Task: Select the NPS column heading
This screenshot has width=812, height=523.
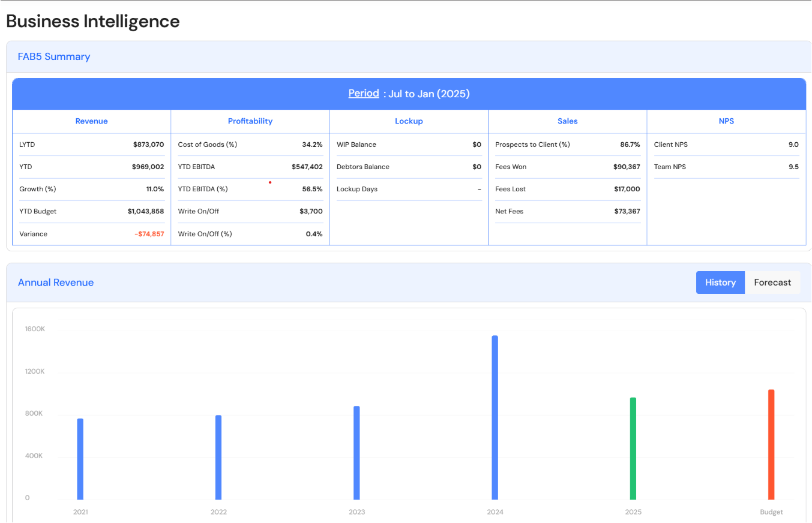Action: click(726, 121)
